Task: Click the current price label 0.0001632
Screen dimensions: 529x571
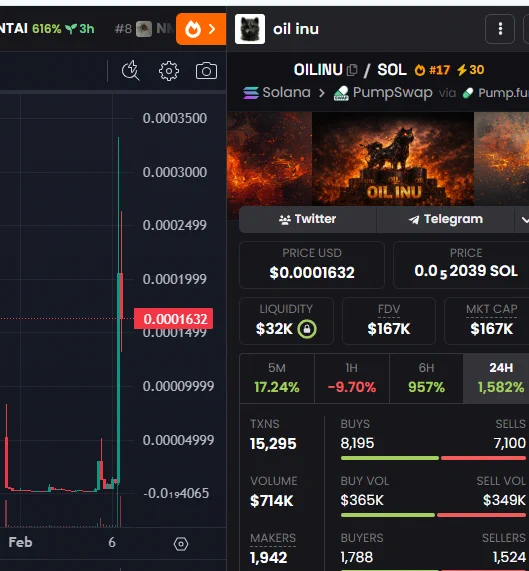Action: [x=174, y=319]
